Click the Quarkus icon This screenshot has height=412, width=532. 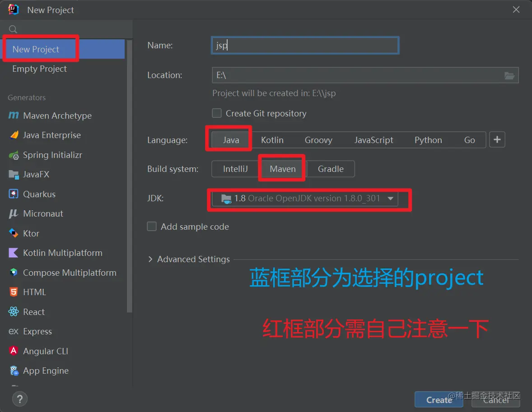[x=13, y=194]
